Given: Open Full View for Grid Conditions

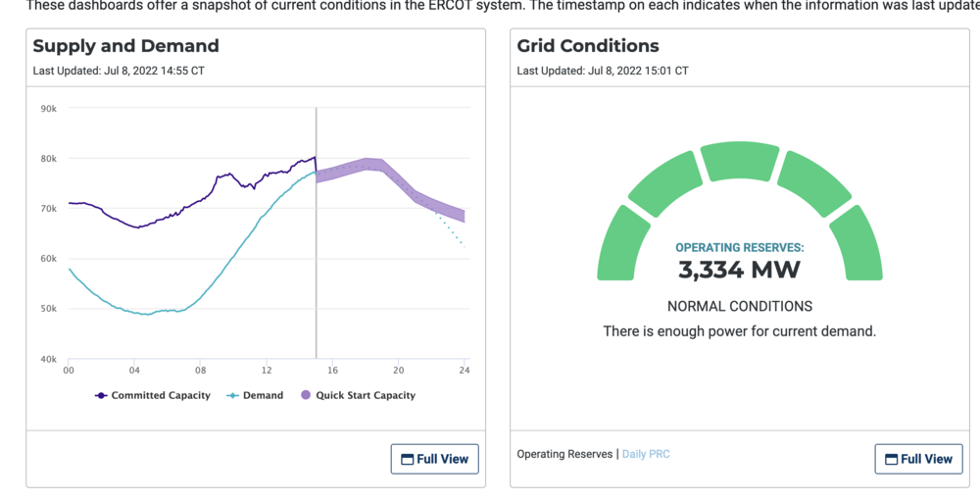Looking at the screenshot, I should coord(918,459).
